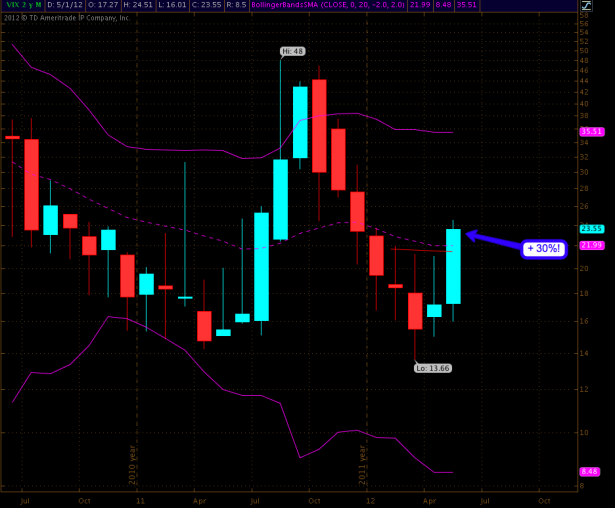Click the latest tall cyan candle

(453, 266)
